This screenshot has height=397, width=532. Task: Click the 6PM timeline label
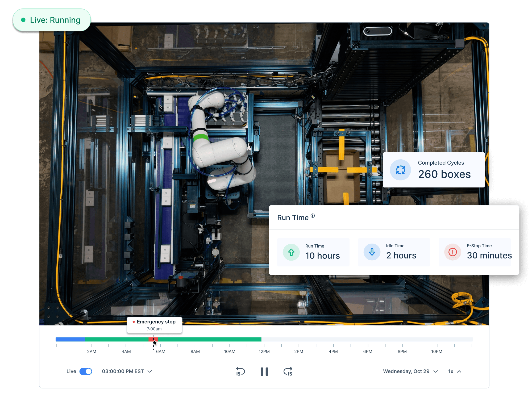coord(368,352)
